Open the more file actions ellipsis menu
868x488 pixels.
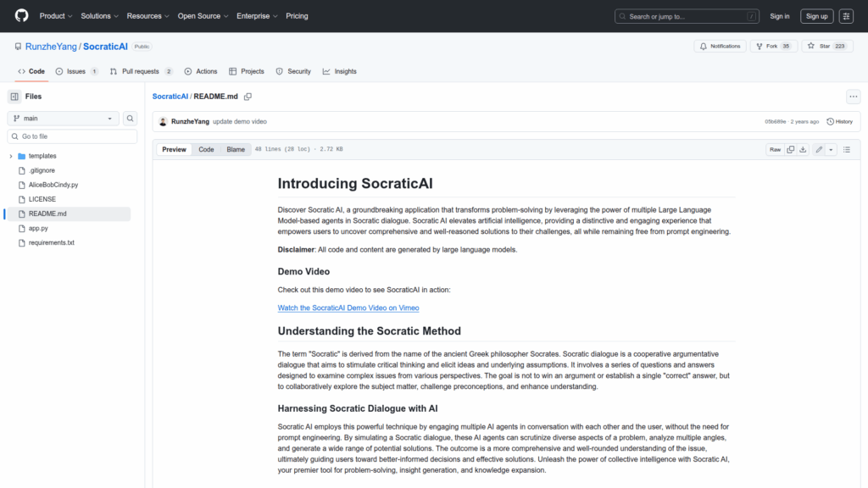(x=853, y=97)
